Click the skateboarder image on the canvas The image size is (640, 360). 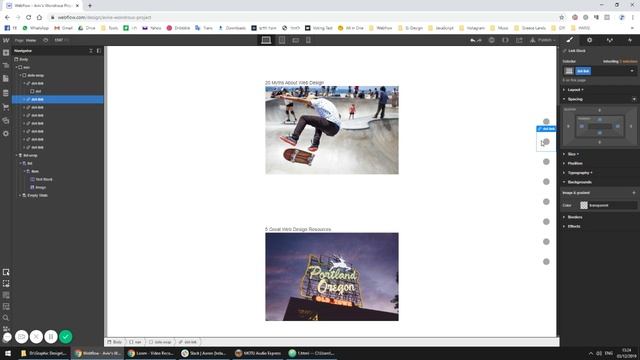[x=332, y=130]
